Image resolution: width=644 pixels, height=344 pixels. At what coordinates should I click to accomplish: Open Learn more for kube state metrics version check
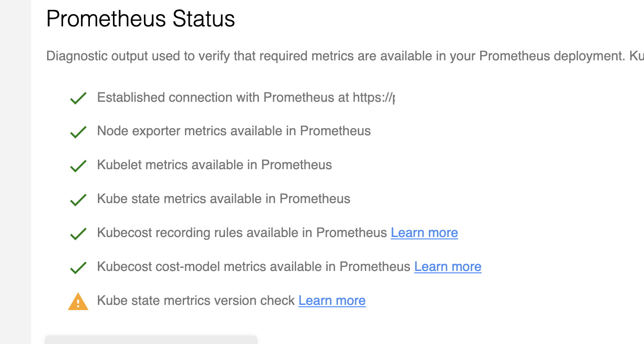(332, 300)
